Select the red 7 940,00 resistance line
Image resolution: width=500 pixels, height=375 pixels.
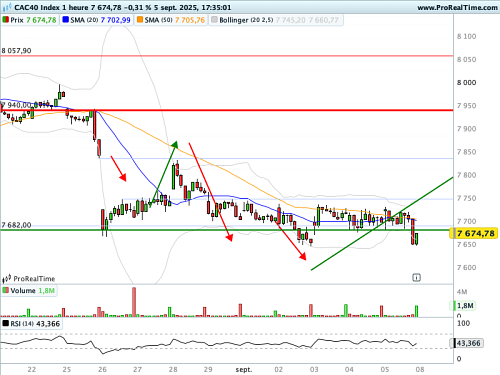(227, 110)
